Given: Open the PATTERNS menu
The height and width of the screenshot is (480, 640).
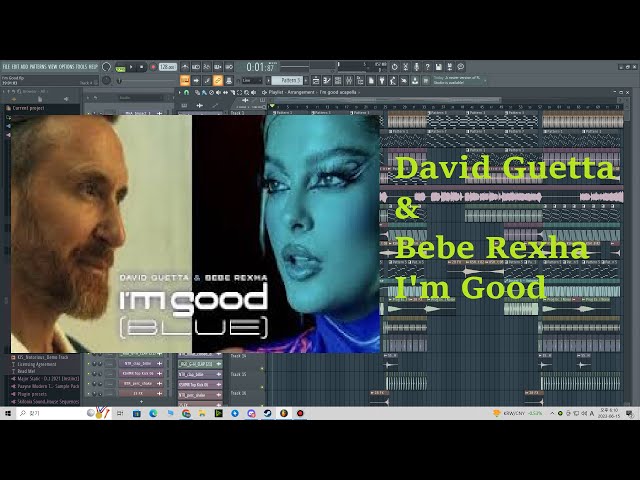Looking at the screenshot, I should 38,67.
